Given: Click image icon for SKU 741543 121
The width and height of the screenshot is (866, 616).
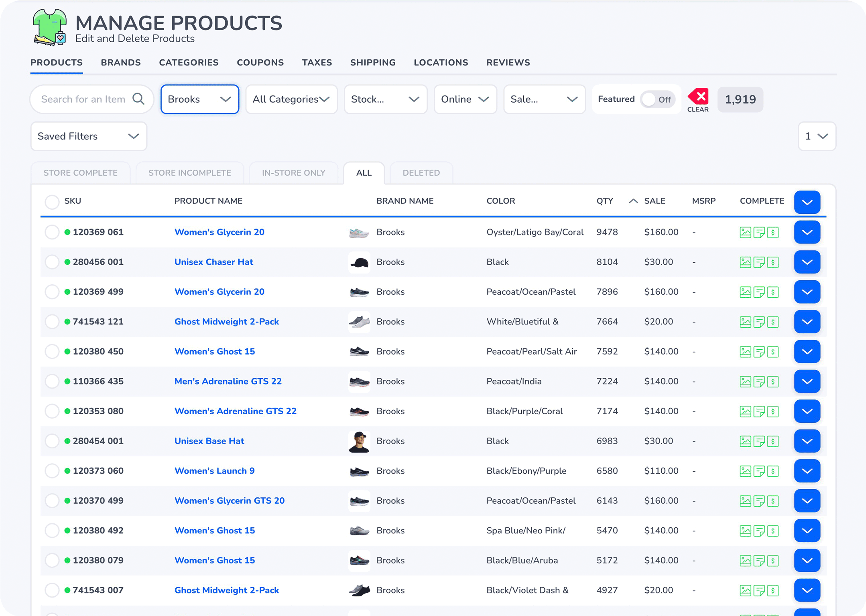Looking at the screenshot, I should (745, 322).
